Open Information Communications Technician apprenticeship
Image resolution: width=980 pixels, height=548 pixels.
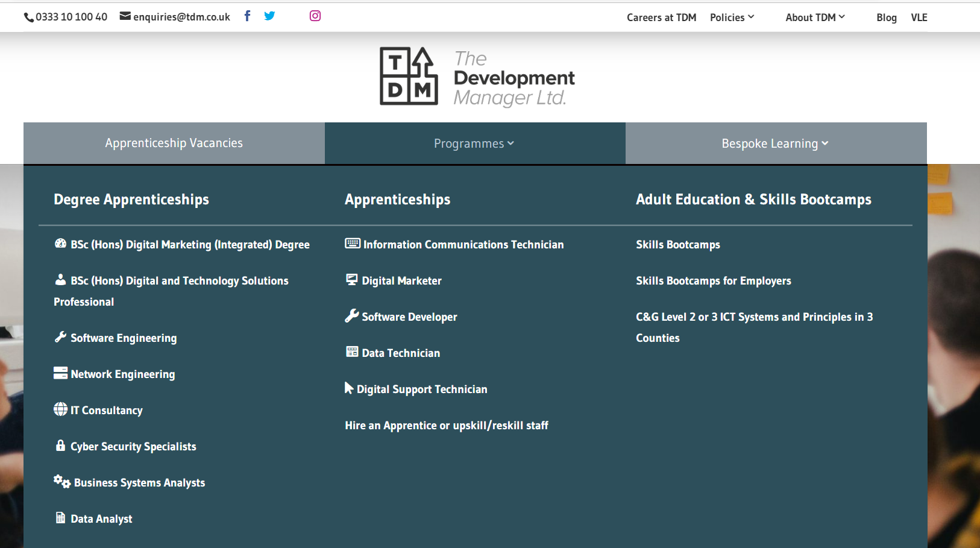pyautogui.click(x=463, y=244)
